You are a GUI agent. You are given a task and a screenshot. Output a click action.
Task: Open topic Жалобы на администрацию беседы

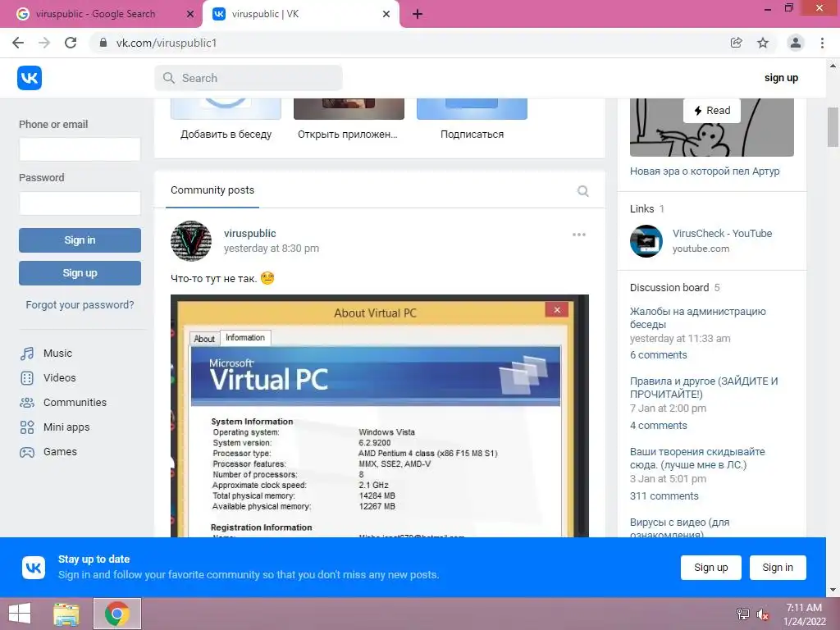point(697,317)
